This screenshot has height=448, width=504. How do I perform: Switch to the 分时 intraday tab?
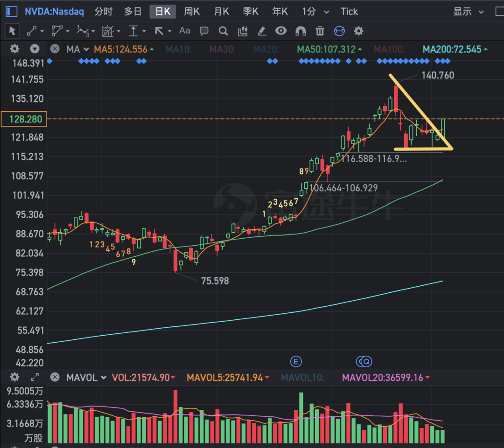(x=104, y=12)
